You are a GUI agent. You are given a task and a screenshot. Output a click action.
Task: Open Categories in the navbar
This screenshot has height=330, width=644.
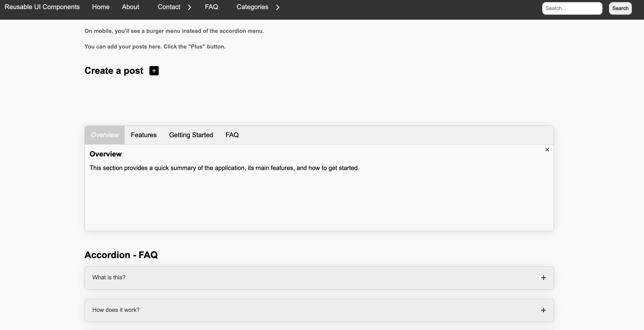[x=252, y=7]
